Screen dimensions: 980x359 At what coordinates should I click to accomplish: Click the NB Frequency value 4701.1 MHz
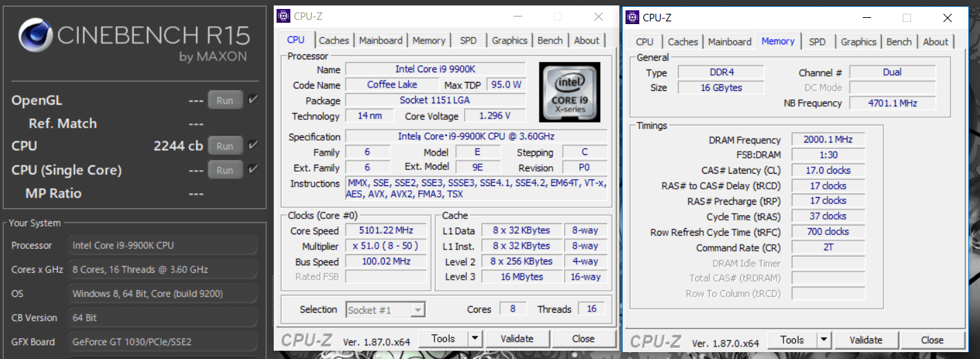pyautogui.click(x=892, y=103)
